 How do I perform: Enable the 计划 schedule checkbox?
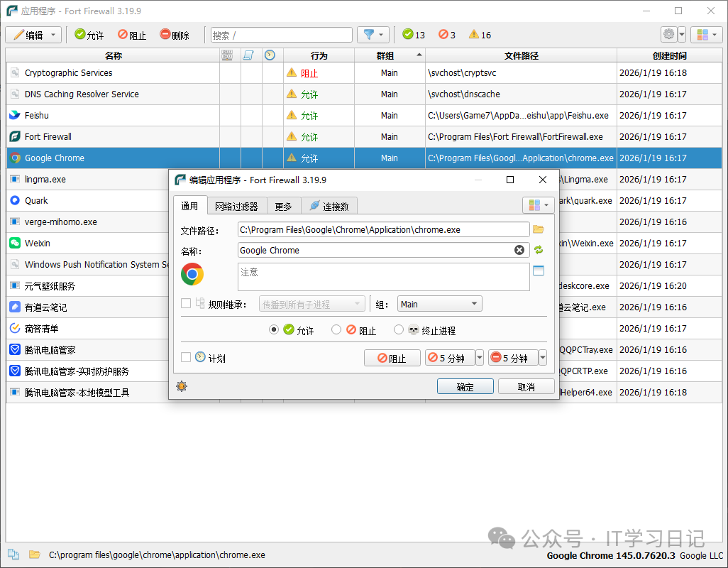186,358
